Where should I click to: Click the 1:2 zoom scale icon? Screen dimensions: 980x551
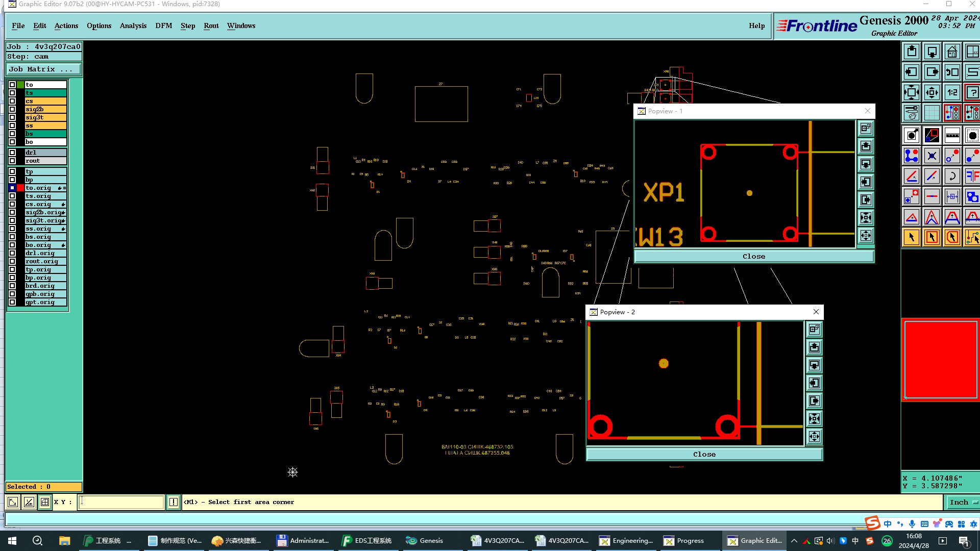[952, 92]
